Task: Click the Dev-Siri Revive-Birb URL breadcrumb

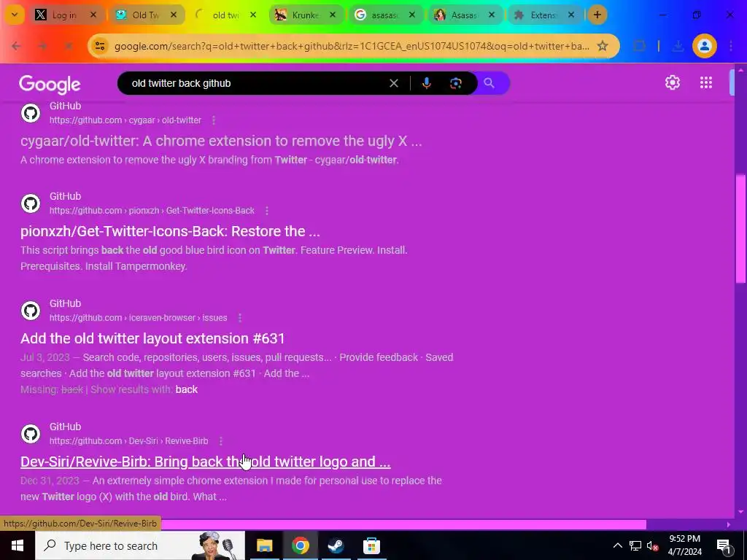Action: [x=128, y=441]
